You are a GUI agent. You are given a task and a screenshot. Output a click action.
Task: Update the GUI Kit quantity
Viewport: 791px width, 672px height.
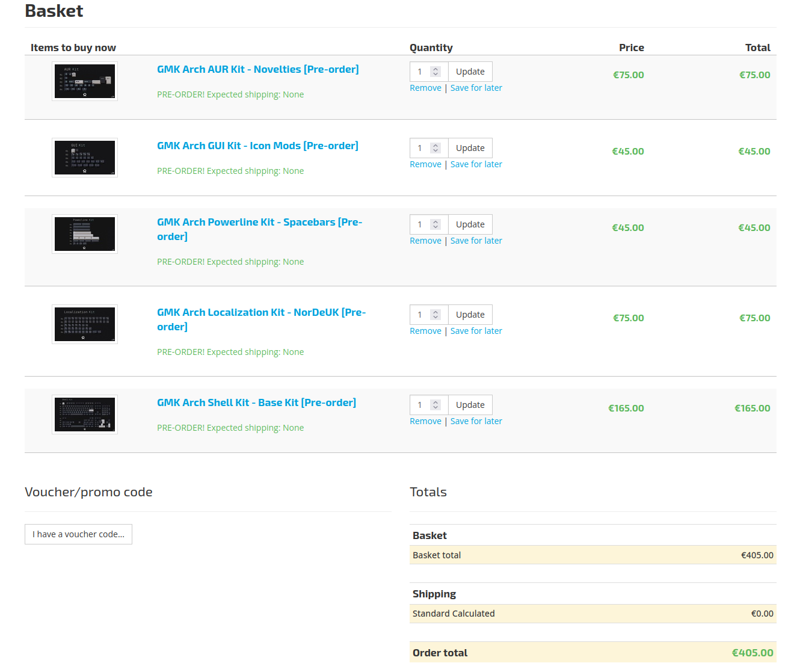(470, 148)
